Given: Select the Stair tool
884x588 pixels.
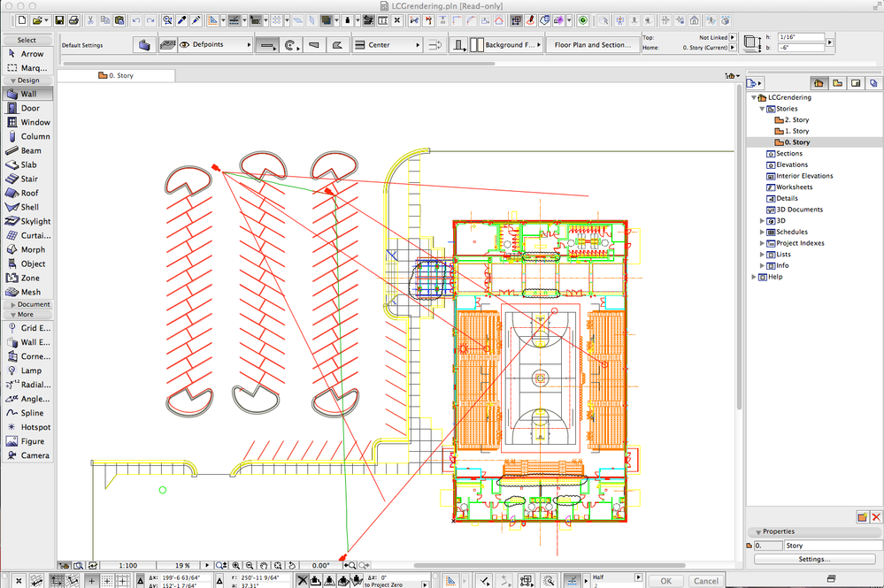Looking at the screenshot, I should coord(28,179).
